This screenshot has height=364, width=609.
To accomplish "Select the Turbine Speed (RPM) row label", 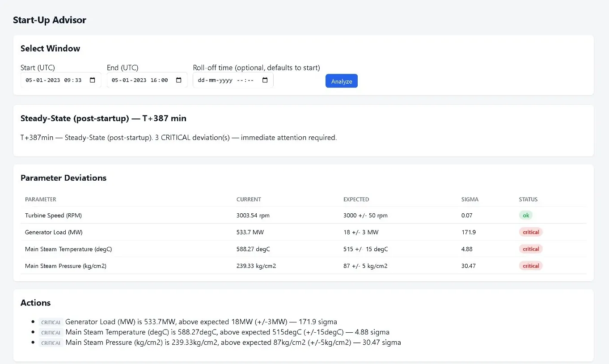I will (53, 216).
